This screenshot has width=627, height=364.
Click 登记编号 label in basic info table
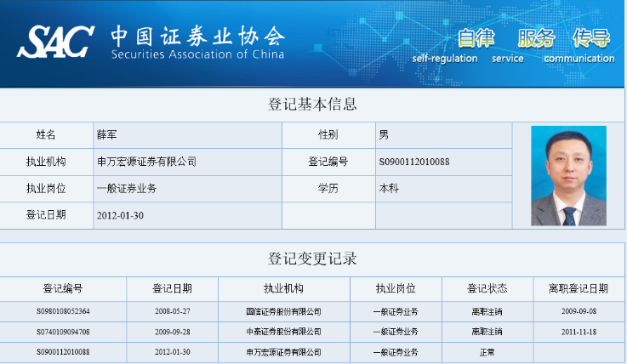point(328,162)
